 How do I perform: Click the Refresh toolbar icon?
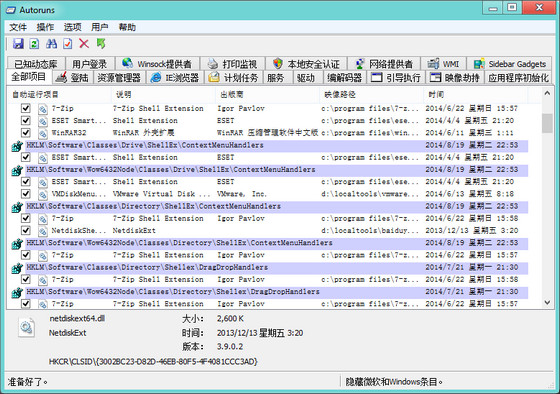tap(34, 44)
